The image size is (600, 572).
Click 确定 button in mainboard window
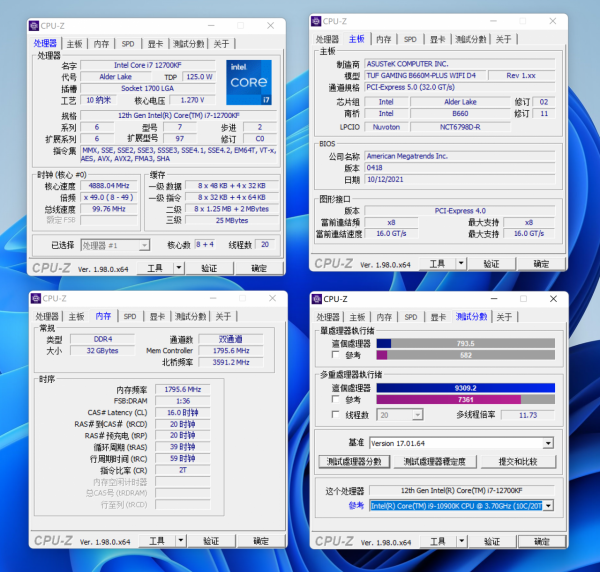tap(541, 264)
